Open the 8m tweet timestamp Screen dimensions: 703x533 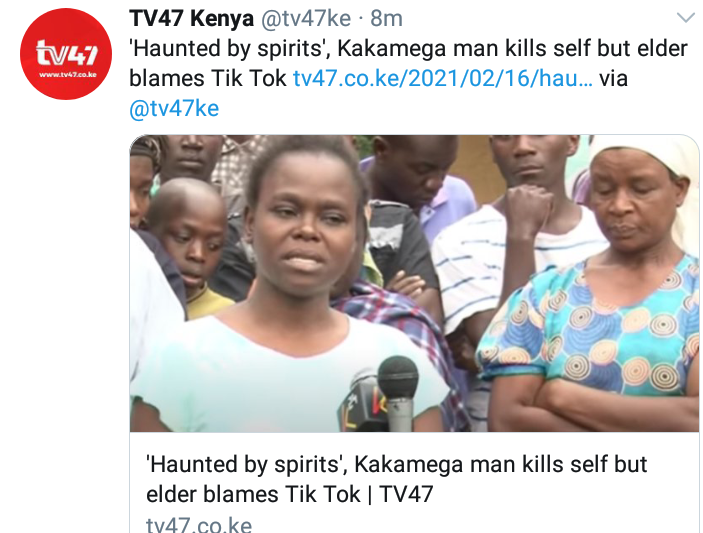tap(386, 19)
